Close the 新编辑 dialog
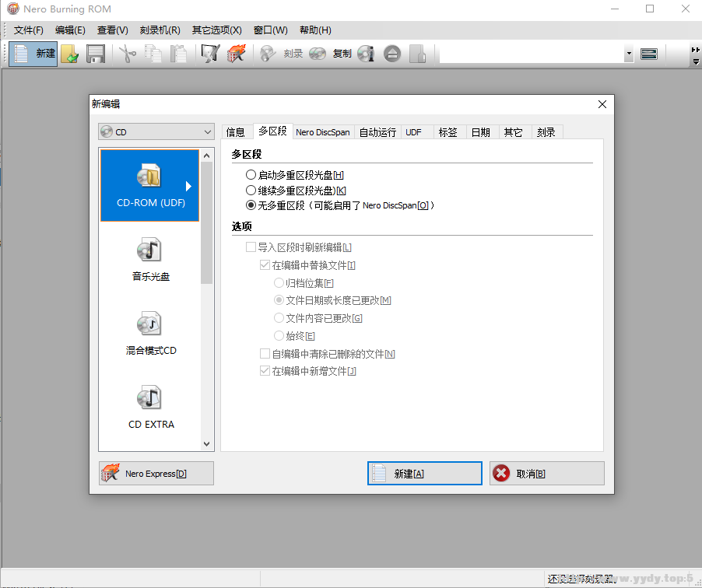This screenshot has height=588, width=702. [x=602, y=104]
